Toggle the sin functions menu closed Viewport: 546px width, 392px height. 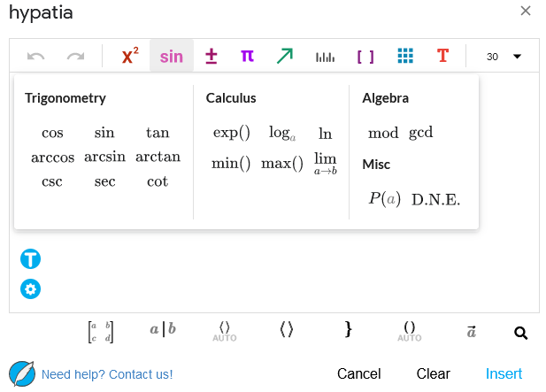[172, 56]
